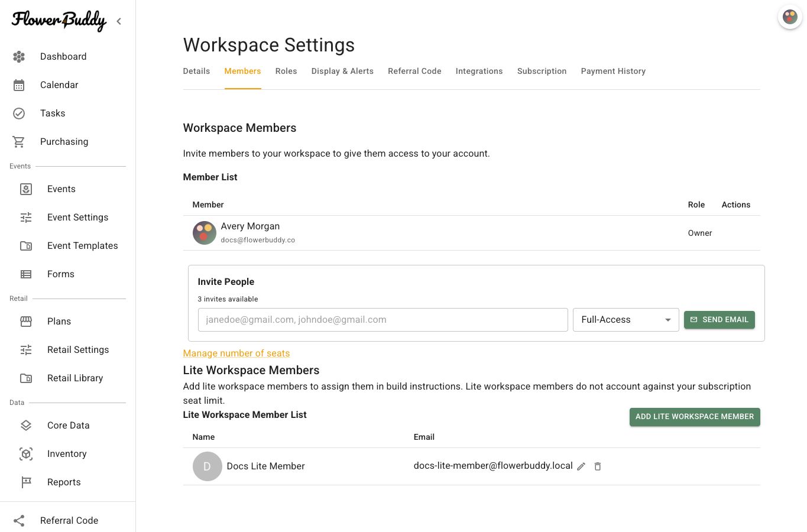
Task: Switch to the Roles tab
Action: [286, 71]
